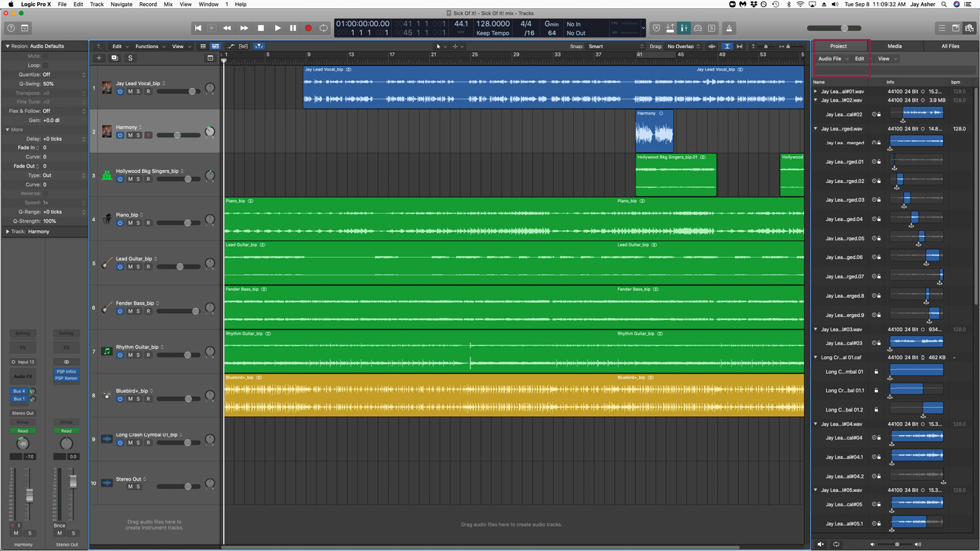The width and height of the screenshot is (980, 551).
Task: Open the Track menu in the menu bar
Action: click(x=97, y=4)
